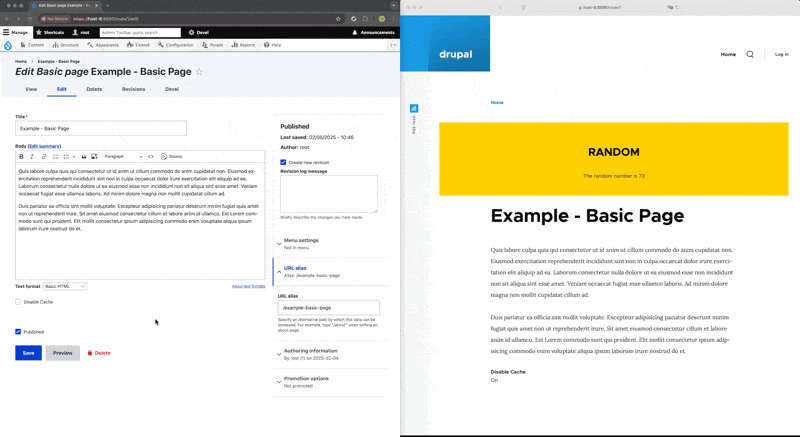The image size is (800, 437).
Task: Open the Text format dropdown
Action: point(68,286)
